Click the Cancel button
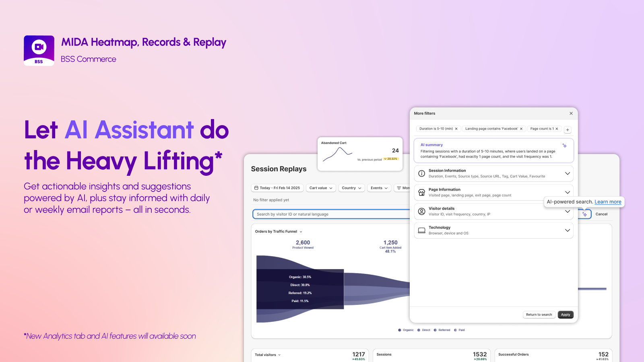This screenshot has height=362, width=644. [x=601, y=214]
